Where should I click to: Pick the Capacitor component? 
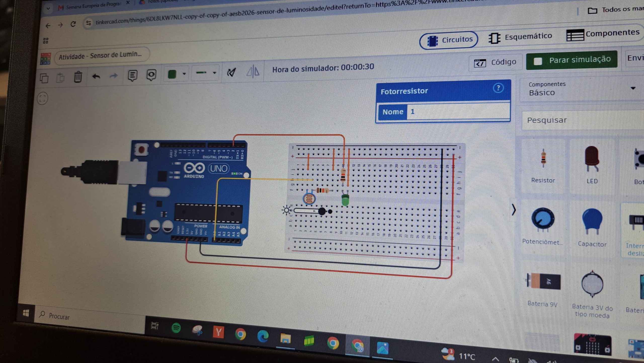(592, 227)
